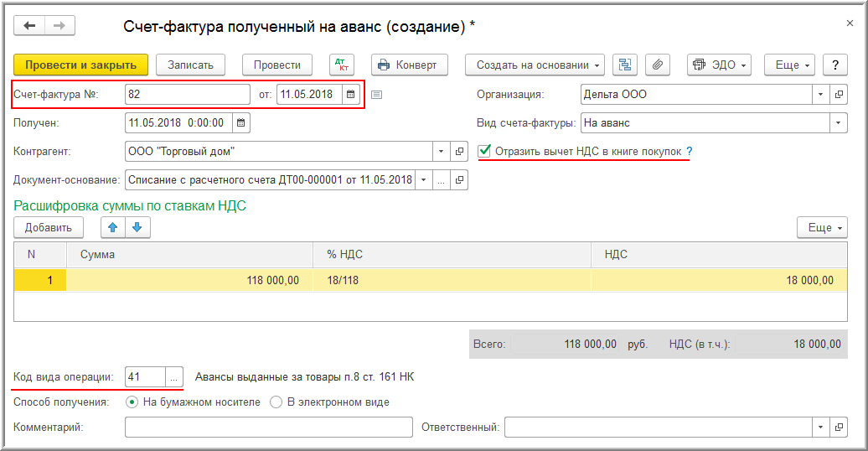This screenshot has width=868, height=451.
Task: Open attached files paperclip icon
Action: (658, 65)
